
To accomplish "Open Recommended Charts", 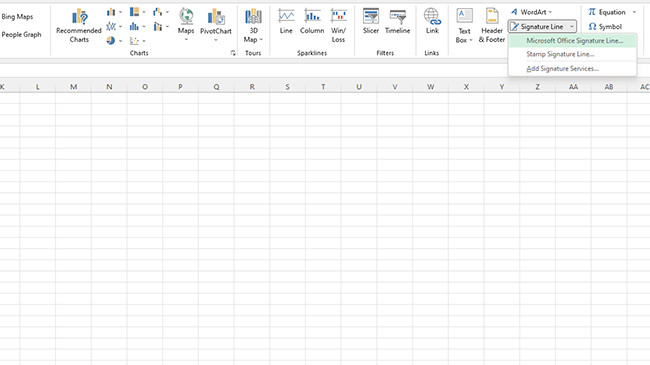I will point(79,26).
